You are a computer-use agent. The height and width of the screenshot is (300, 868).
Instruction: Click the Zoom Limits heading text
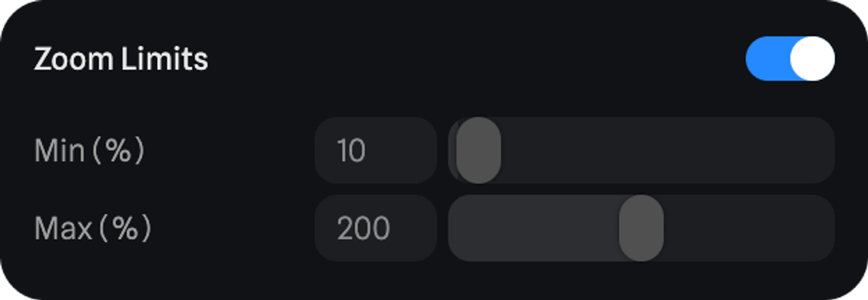[121, 59]
